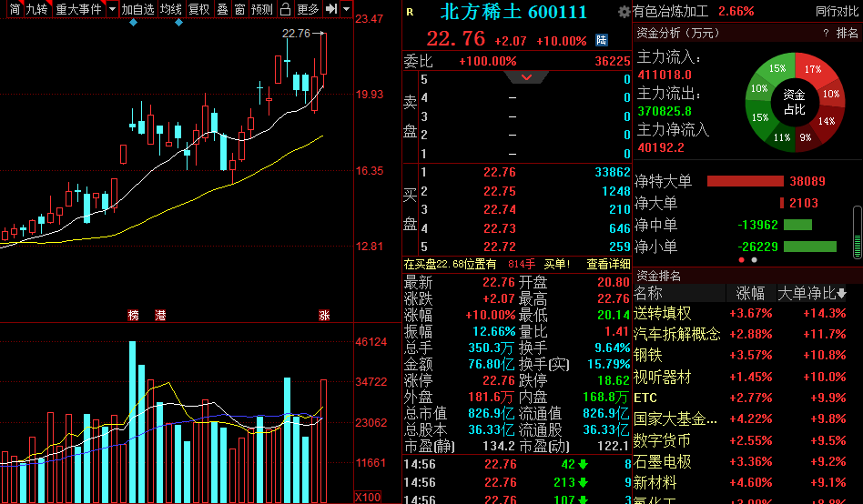Click the red 净特大单 bar
The image size is (863, 504).
pyautogui.click(x=746, y=181)
